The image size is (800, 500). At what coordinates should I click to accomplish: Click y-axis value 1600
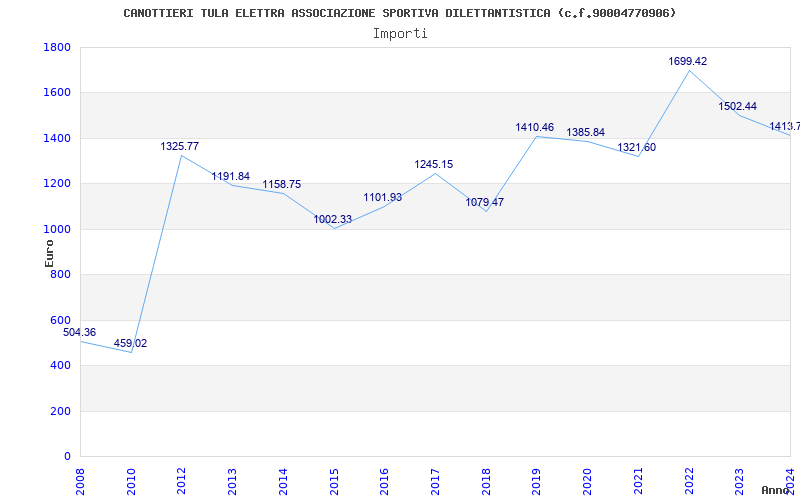coord(57,93)
